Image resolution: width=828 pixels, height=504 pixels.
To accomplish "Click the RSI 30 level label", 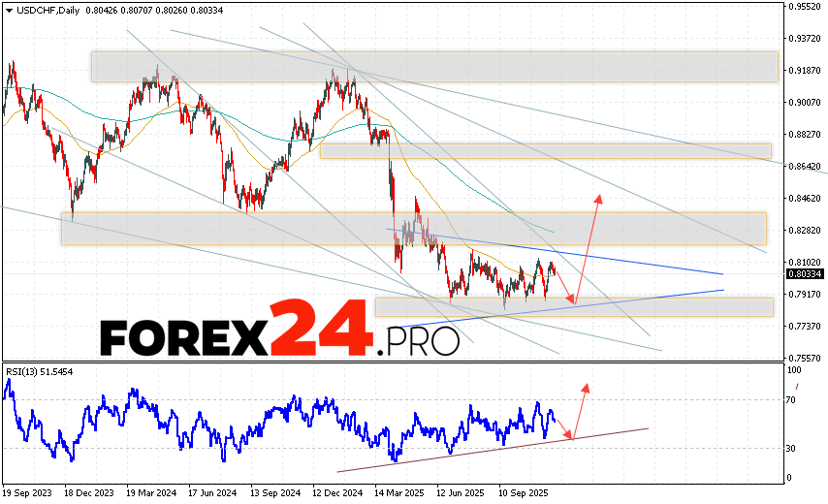I will point(792,448).
